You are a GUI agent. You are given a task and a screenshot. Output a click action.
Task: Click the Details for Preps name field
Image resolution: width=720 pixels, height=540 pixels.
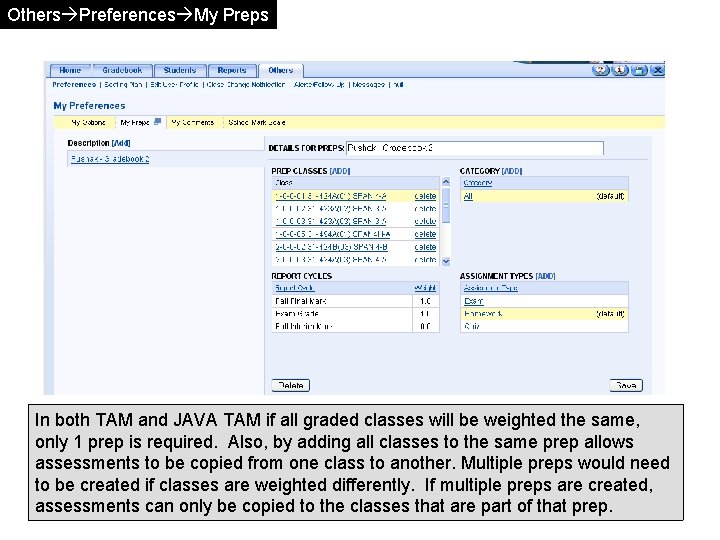tap(475, 148)
